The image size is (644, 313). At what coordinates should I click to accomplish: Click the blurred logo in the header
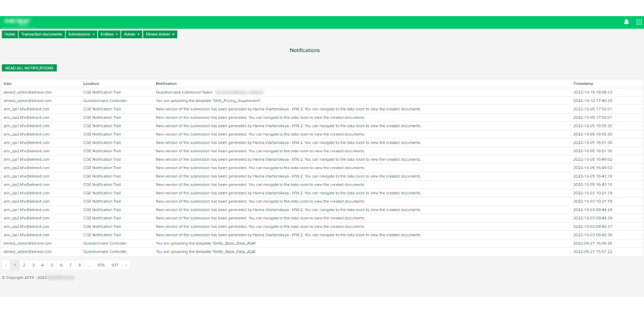(17, 22)
